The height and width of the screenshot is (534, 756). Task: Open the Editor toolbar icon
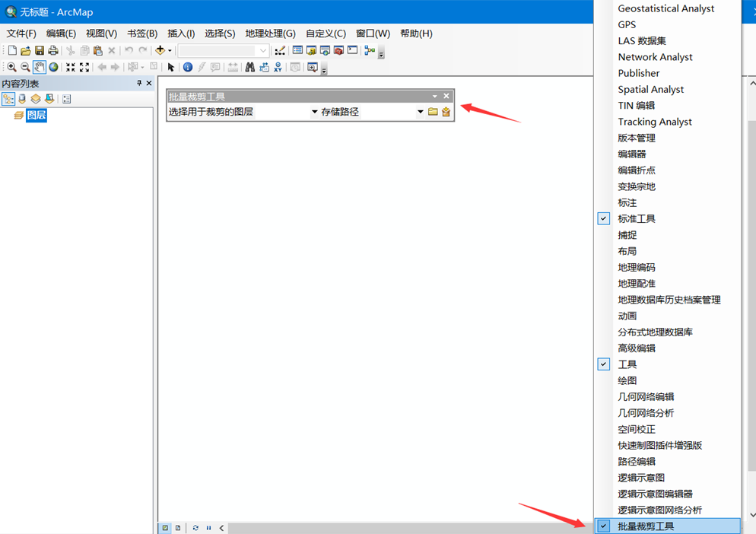[x=280, y=51]
